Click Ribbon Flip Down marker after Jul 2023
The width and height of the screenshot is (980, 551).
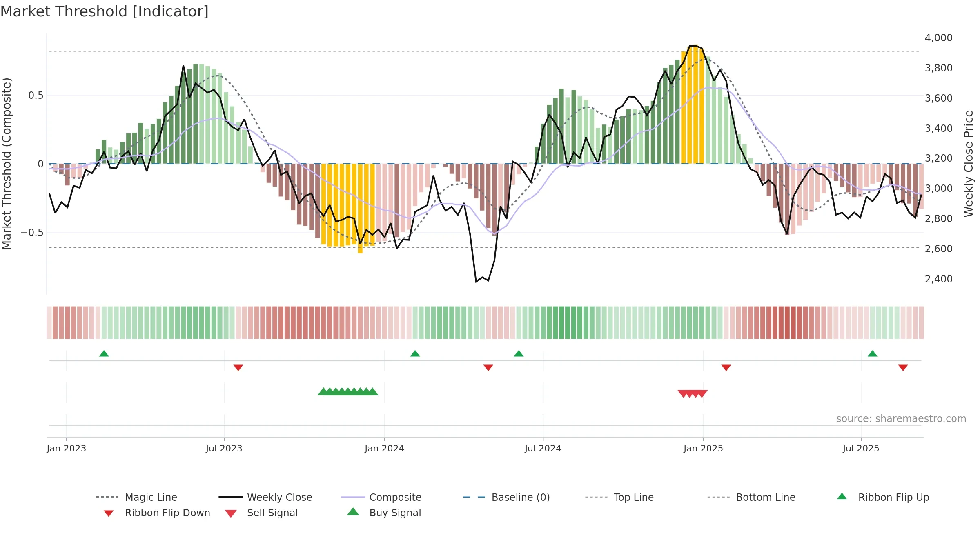click(x=238, y=367)
